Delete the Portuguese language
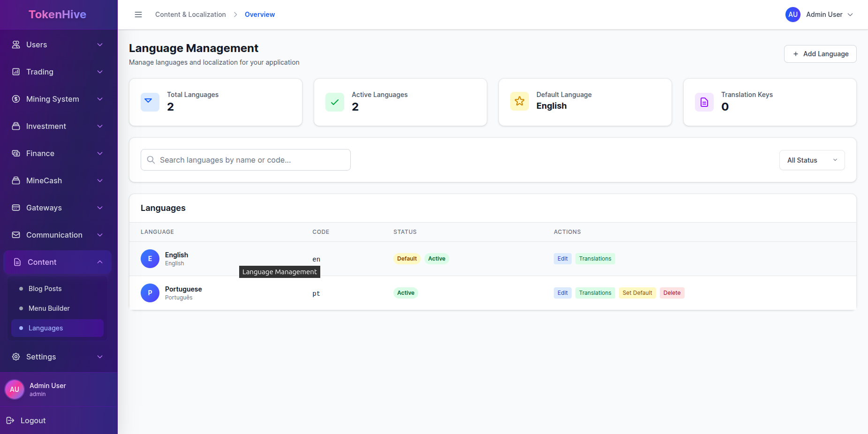The image size is (868, 434). click(x=672, y=293)
